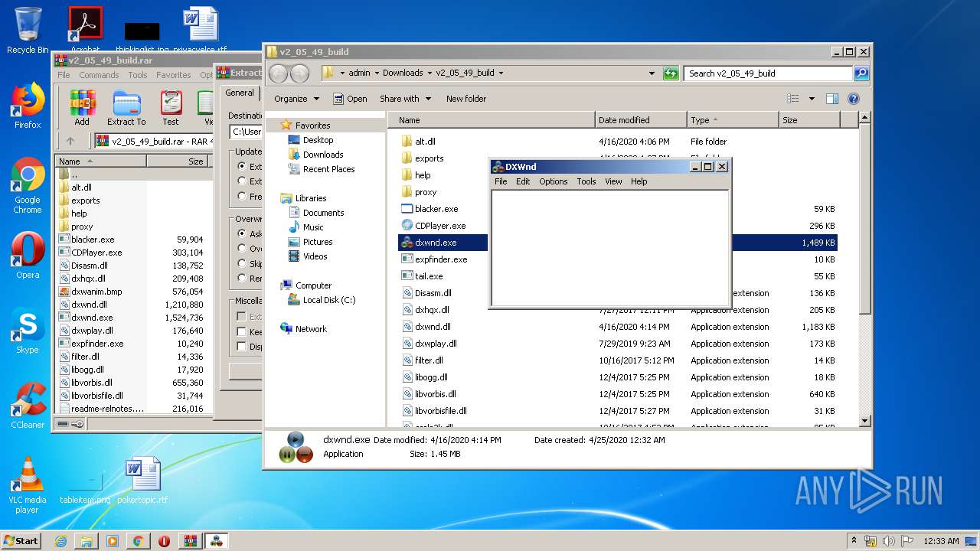Open the view options dropdown arrow
The image size is (980, 551).
(812, 99)
